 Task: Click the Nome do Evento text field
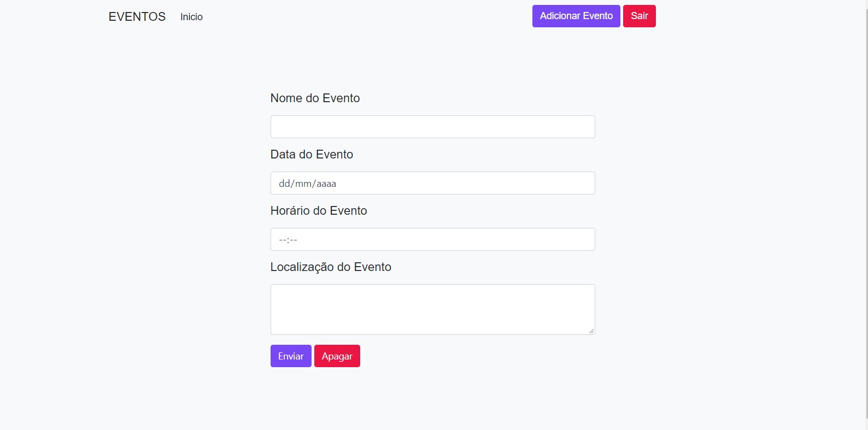point(432,126)
